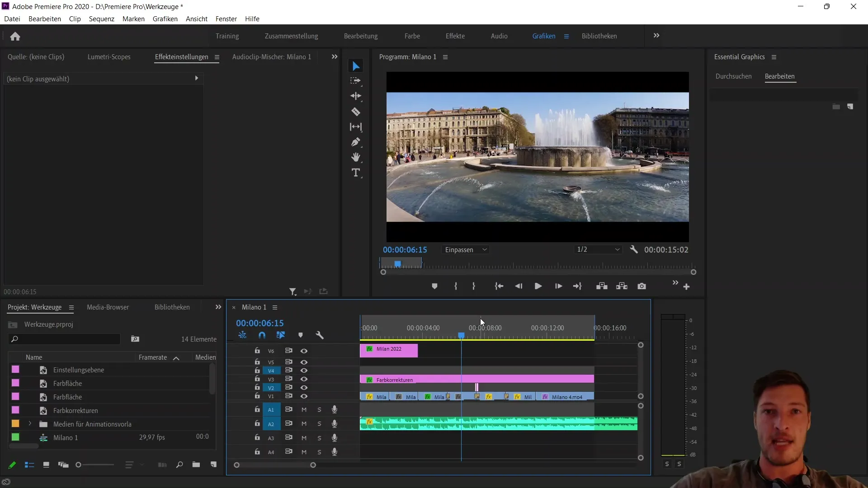Viewport: 868px width, 488px height.
Task: Open the 1/2 playback resolution dropdown
Action: pyautogui.click(x=598, y=249)
